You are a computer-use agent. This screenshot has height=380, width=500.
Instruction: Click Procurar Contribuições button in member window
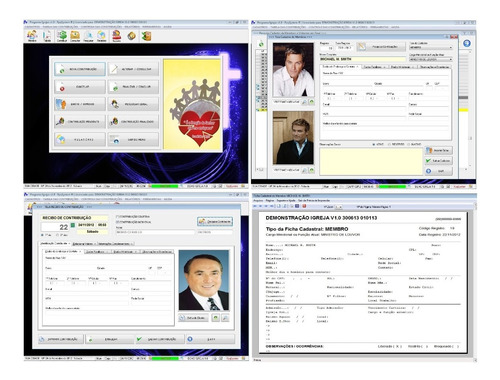point(381,47)
